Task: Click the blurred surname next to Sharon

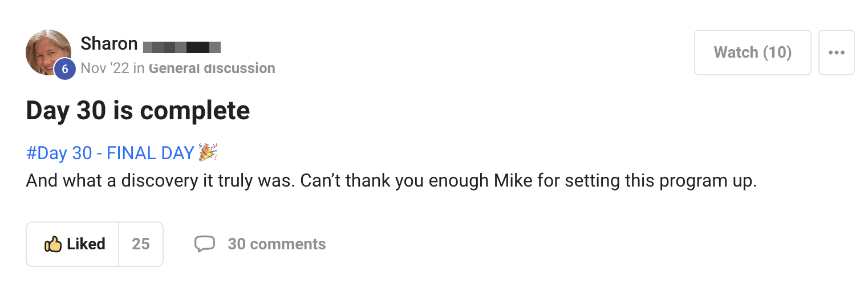Action: pos(181,46)
